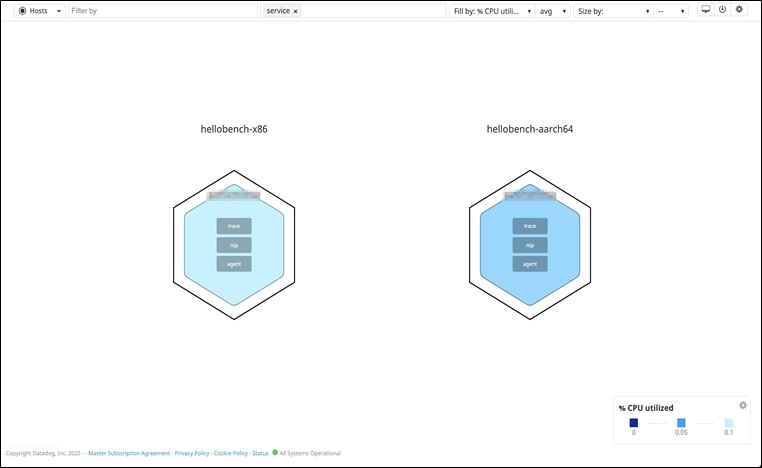Open the Privacy Policy link
The image size is (762, 468).
[x=192, y=453]
